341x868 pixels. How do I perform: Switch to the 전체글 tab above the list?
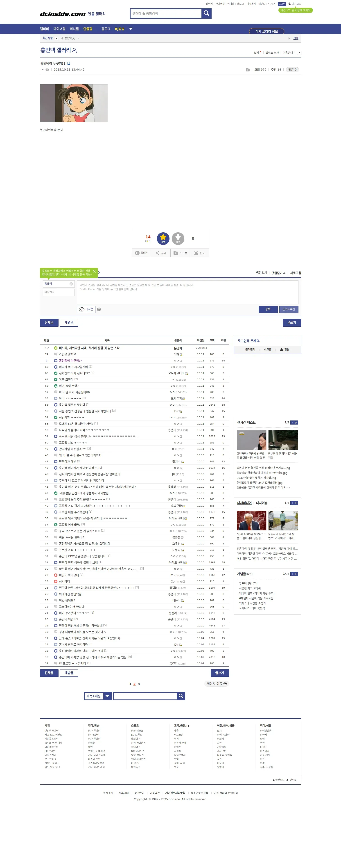[49, 322]
